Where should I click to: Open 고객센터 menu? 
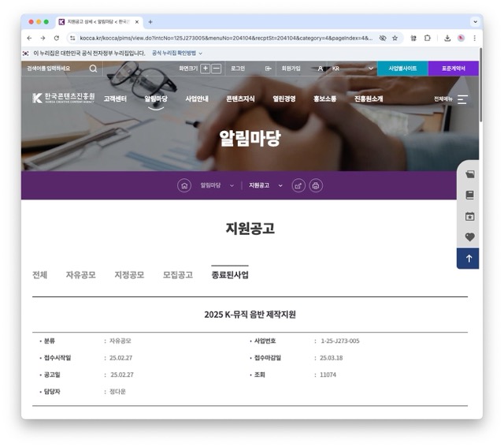coord(115,99)
